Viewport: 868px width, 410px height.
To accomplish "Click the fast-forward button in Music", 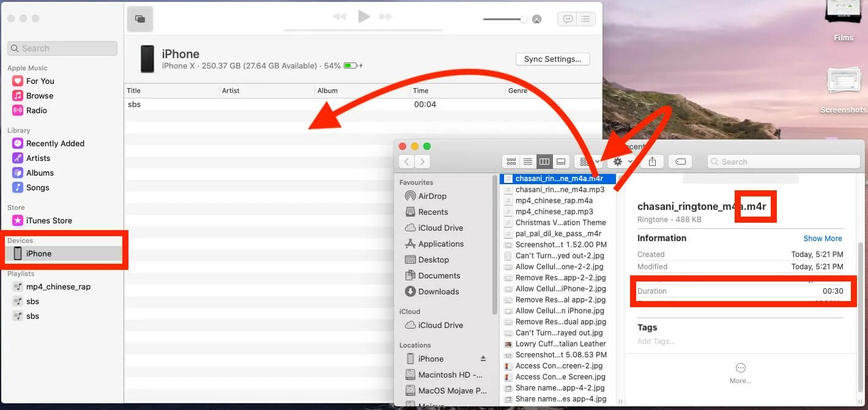I will coord(385,17).
